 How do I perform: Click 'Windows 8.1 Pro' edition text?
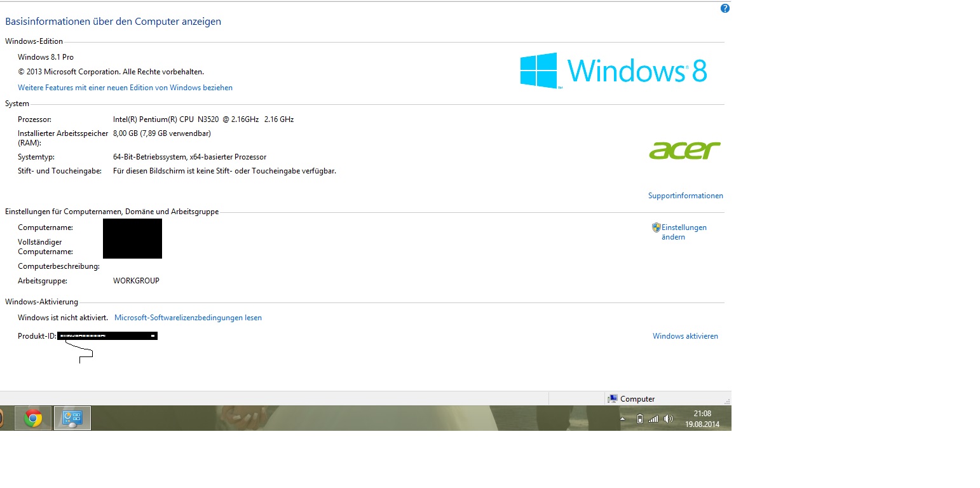click(x=46, y=57)
